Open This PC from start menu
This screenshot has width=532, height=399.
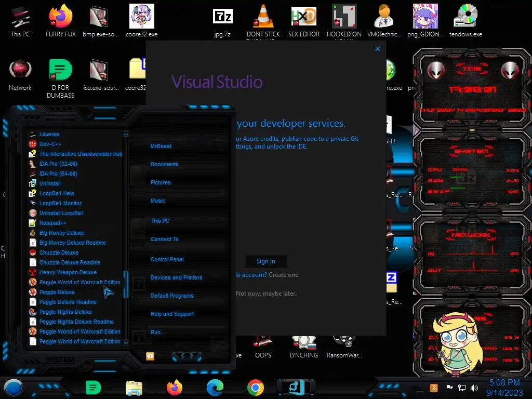click(x=160, y=221)
